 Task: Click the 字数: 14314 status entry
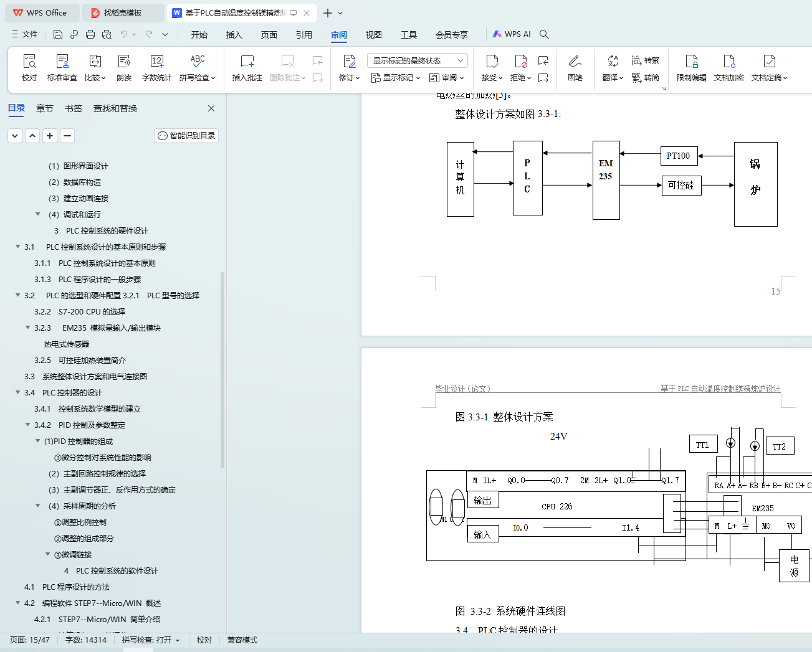point(86,640)
